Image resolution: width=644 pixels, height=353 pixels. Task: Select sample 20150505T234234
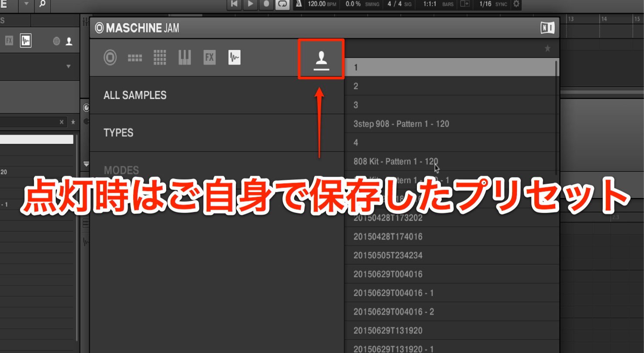point(452,255)
